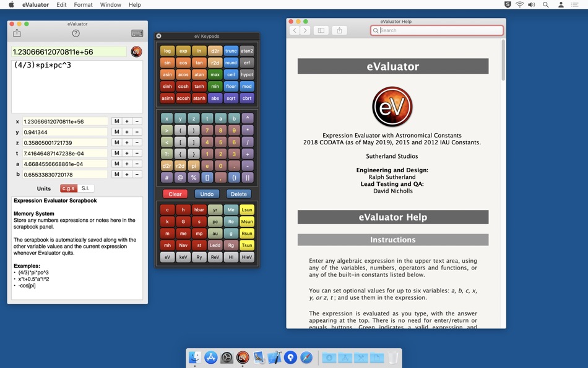Open the Format menu
This screenshot has width=588, height=368.
[84, 4]
